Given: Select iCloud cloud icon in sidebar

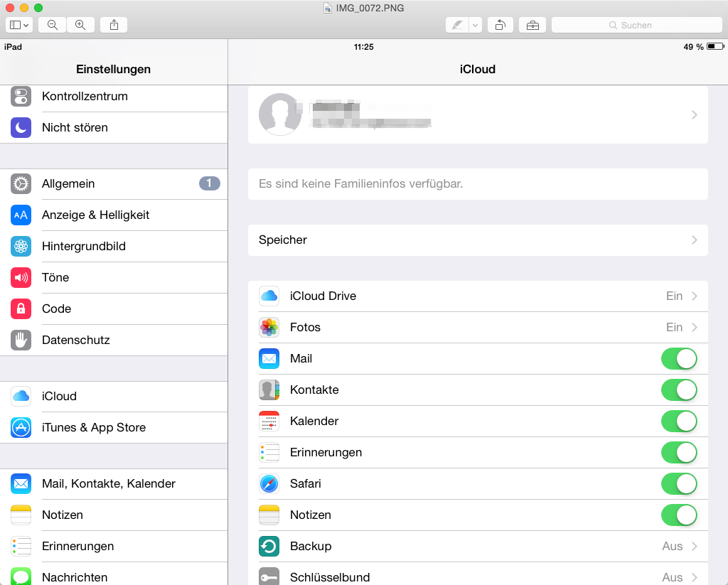Looking at the screenshot, I should [x=21, y=396].
